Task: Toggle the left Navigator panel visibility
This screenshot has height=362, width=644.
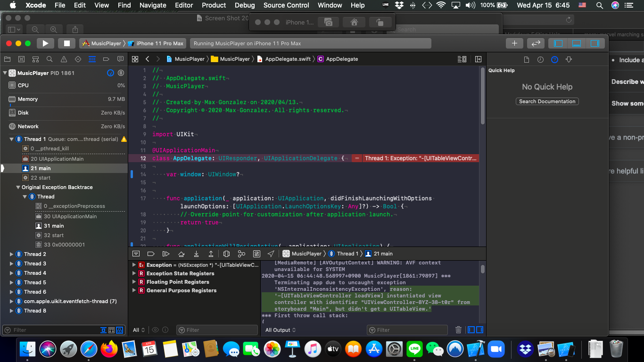Action: (559, 43)
